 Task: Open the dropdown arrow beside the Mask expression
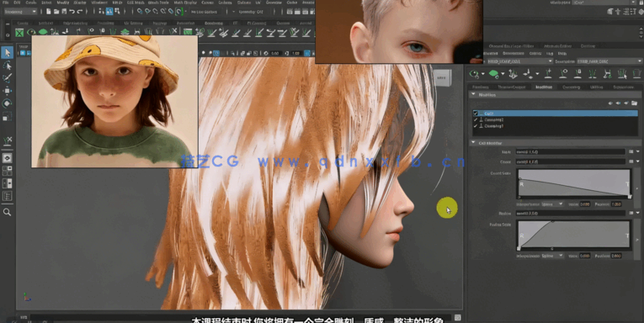click(x=638, y=152)
